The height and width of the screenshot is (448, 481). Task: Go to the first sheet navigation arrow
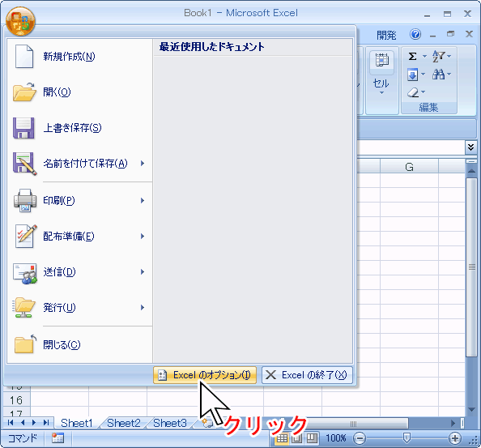[11, 423]
